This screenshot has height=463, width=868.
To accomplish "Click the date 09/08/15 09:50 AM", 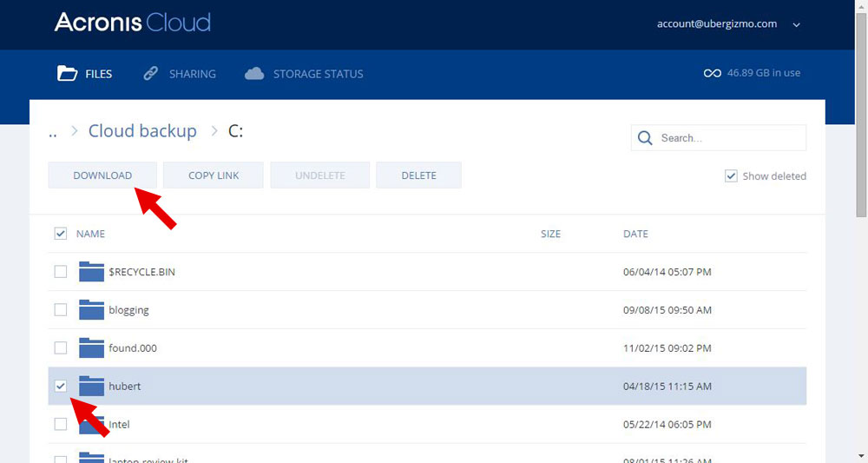I will (x=667, y=310).
